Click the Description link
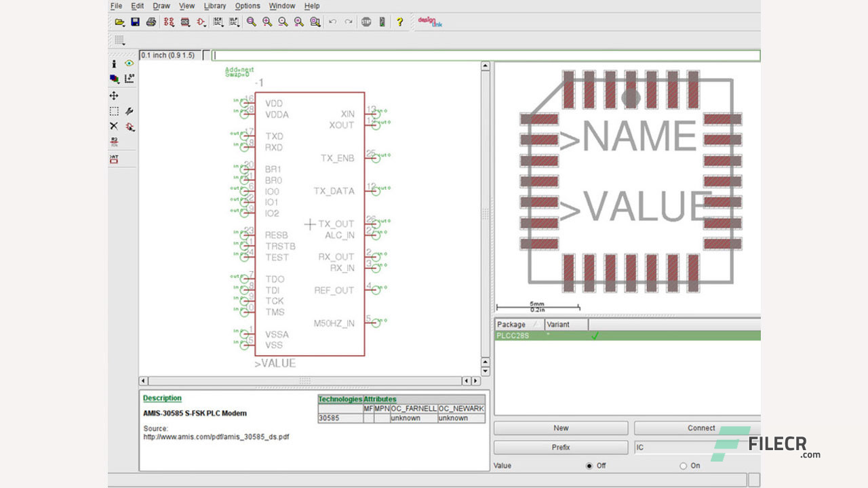Image resolution: width=868 pixels, height=488 pixels. coord(162,399)
